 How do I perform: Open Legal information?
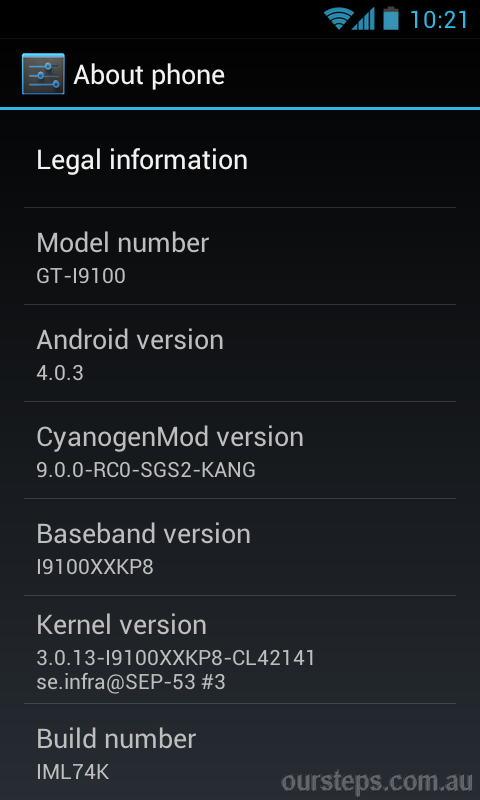[240, 160]
